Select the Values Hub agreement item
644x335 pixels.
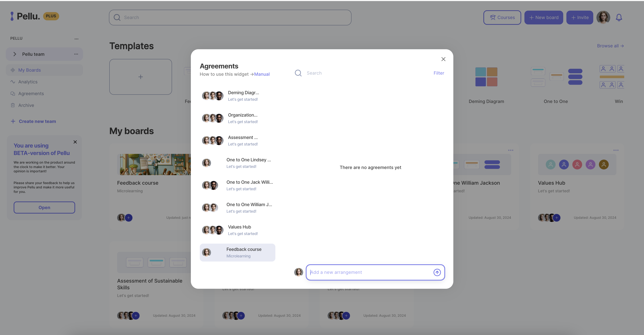(x=237, y=230)
